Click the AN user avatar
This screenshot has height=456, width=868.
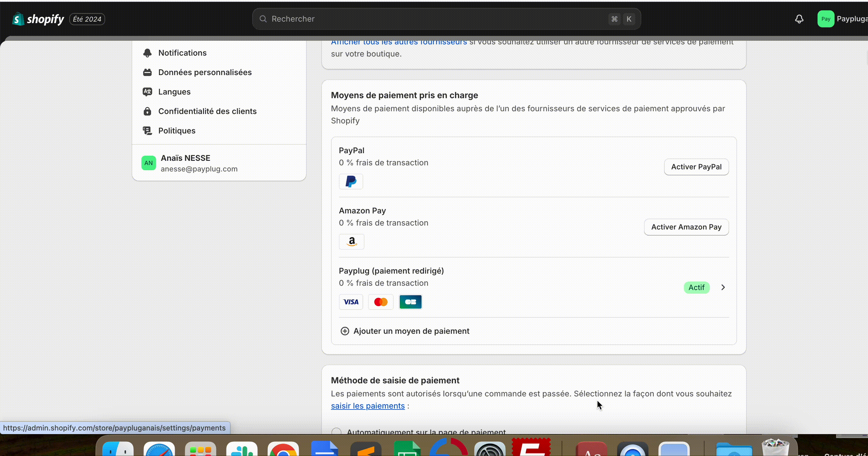tap(149, 163)
